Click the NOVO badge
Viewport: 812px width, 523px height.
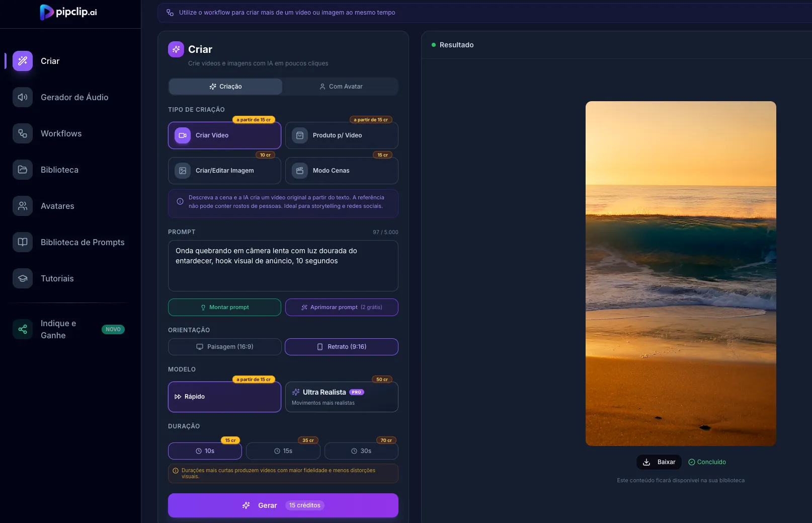pyautogui.click(x=113, y=329)
